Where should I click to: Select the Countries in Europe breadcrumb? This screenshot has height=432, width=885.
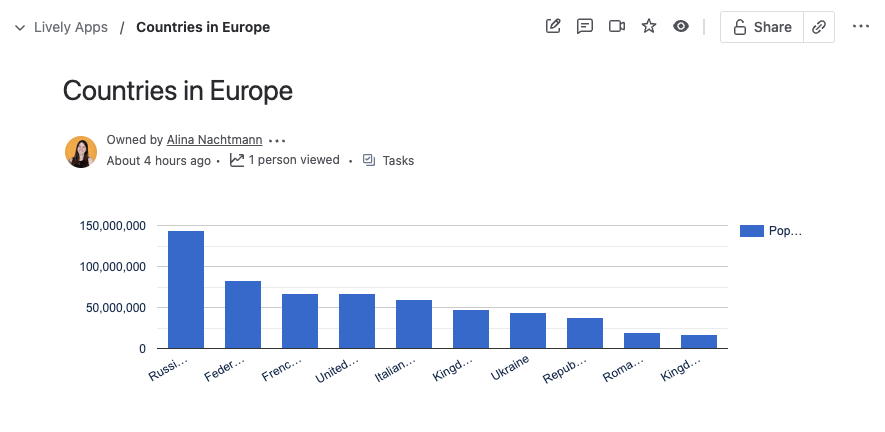[x=203, y=27]
